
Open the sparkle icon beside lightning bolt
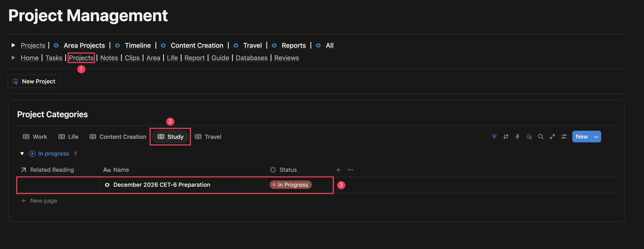[x=529, y=137]
